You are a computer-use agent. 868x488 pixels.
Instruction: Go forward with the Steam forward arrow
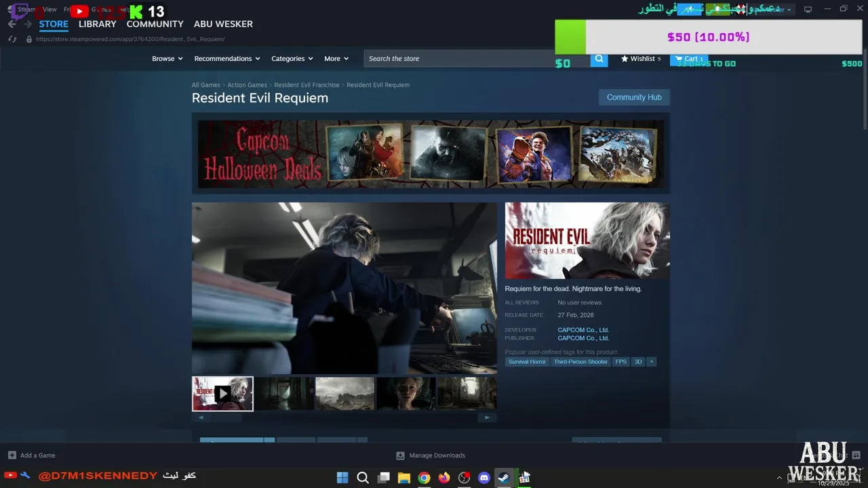(28, 24)
